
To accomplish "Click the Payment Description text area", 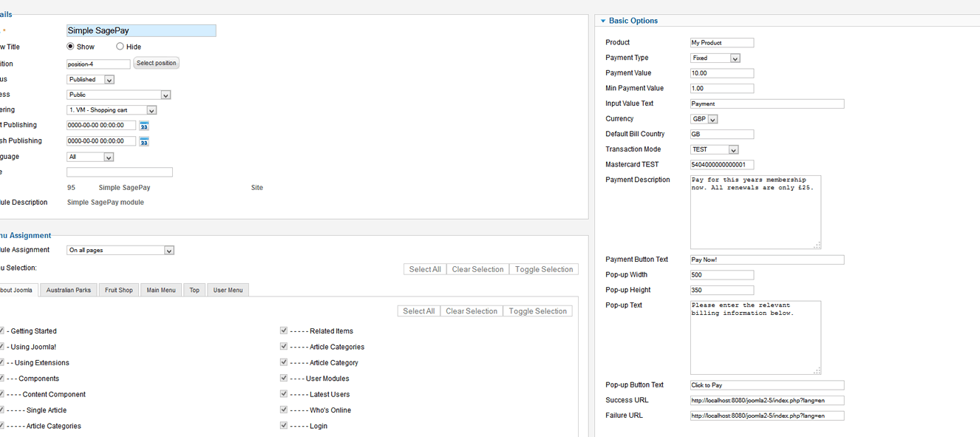I will coord(756,212).
